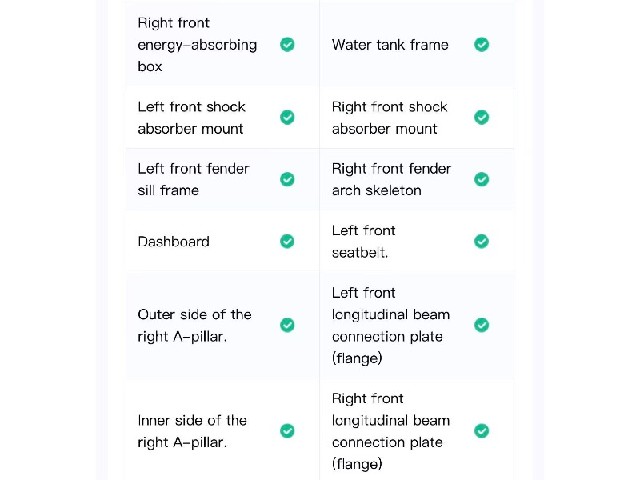Click the Left front shock absorber mount text

click(191, 118)
